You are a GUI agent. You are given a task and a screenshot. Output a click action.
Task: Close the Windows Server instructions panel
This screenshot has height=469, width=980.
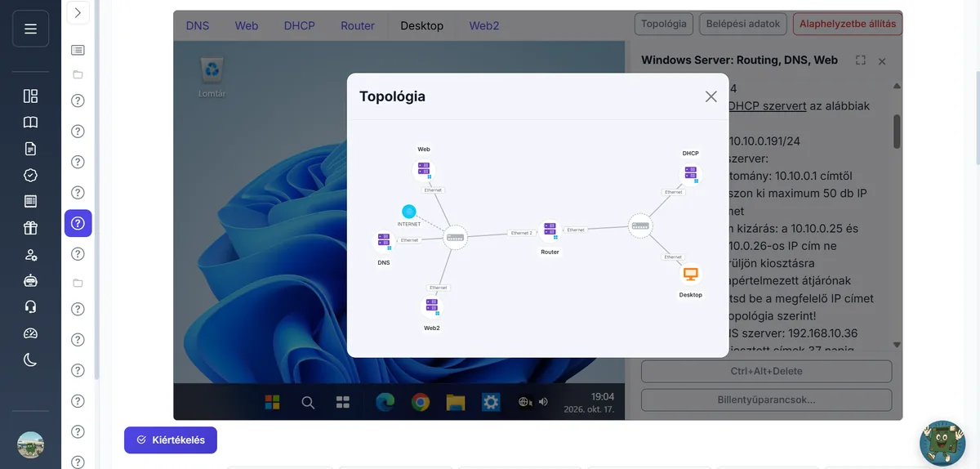point(882,61)
